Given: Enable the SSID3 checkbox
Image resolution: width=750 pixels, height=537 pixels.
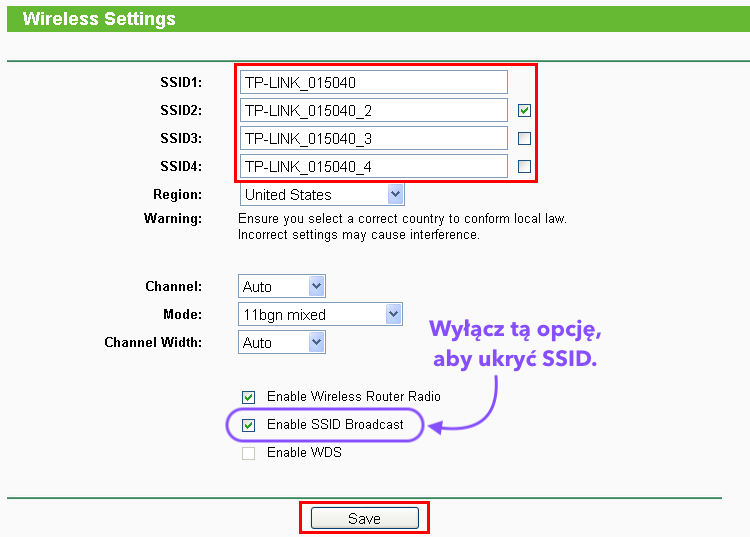Looking at the screenshot, I should (x=524, y=138).
